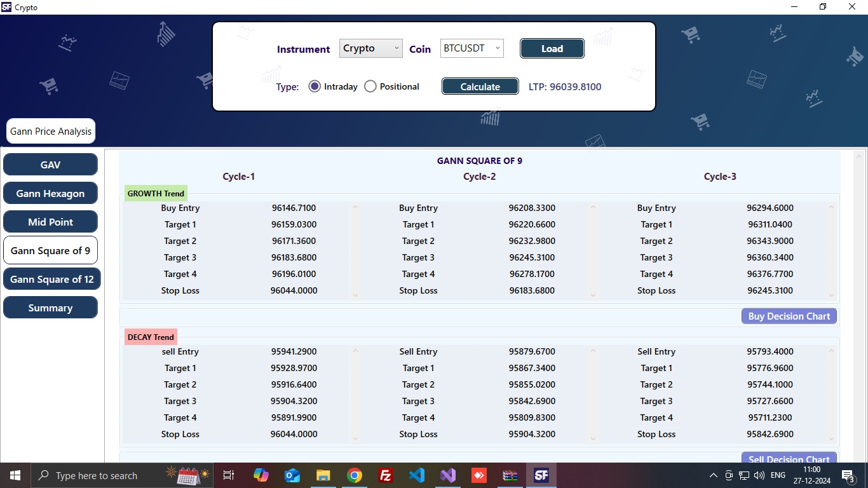
Task: Click the up stepper beside Cycle-1 Buy Entry
Action: [x=355, y=205]
